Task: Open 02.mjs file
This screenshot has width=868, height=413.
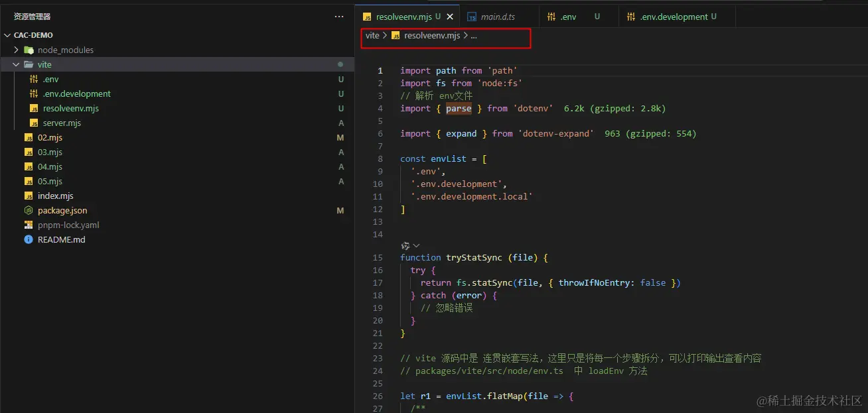Action: click(x=50, y=137)
